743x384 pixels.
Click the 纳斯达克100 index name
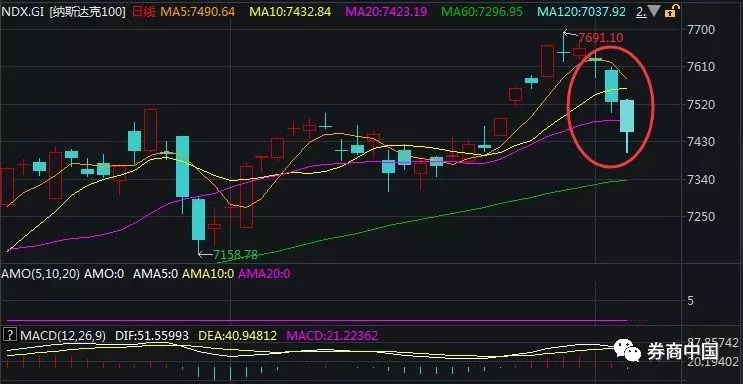87,12
